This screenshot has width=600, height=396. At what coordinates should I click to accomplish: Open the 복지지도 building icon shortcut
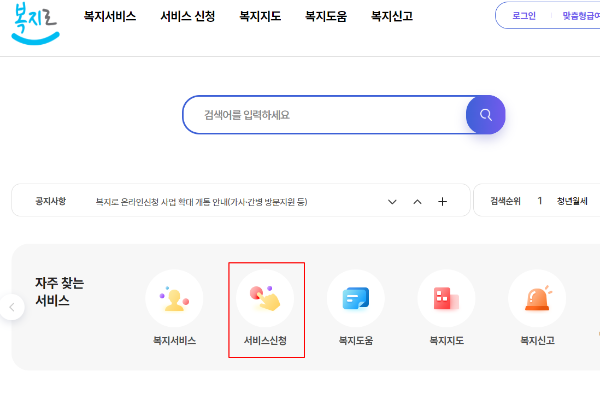(x=447, y=298)
